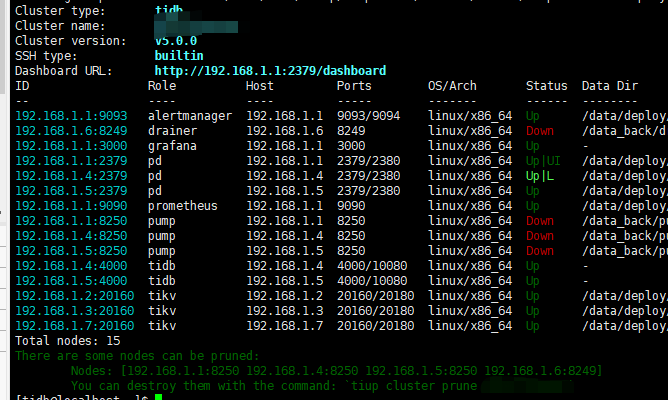
Task: Click the Up|L status of pd 192.168.1.4
Action: point(540,176)
